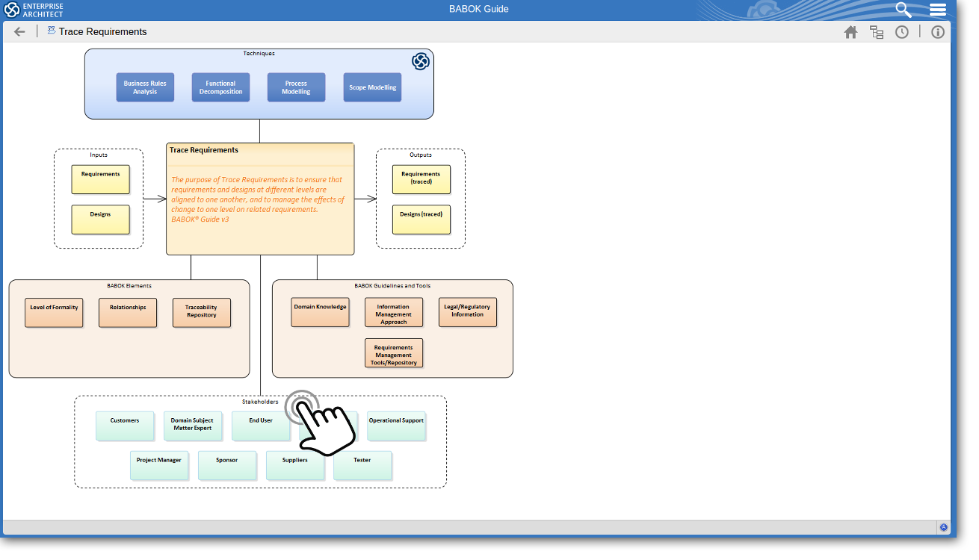Open the Information Management Approach element
The width and height of the screenshot is (979, 560).
[393, 313]
